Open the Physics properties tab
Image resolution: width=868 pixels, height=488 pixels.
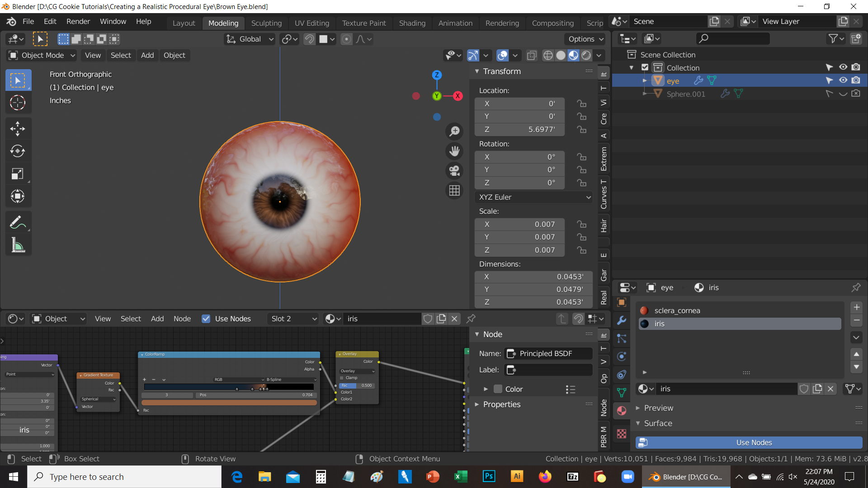pos(622,356)
